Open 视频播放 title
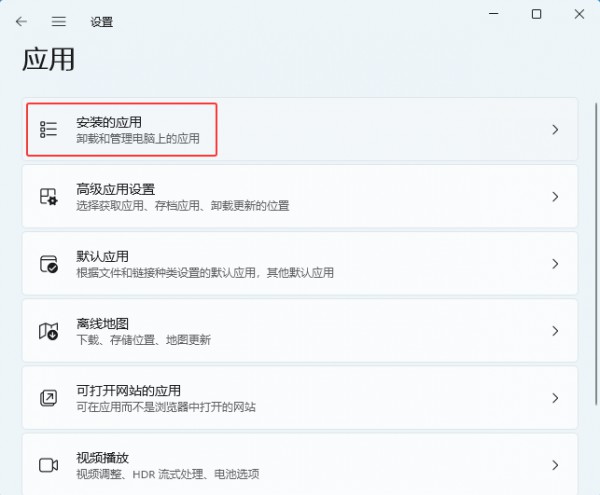Screen dimensions: 600x495 [x=103, y=458]
